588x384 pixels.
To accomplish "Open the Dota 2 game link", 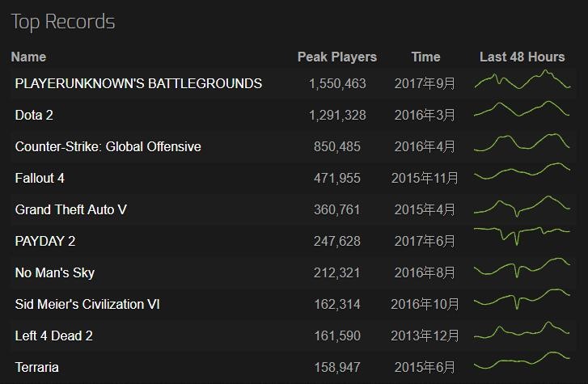I will (34, 115).
